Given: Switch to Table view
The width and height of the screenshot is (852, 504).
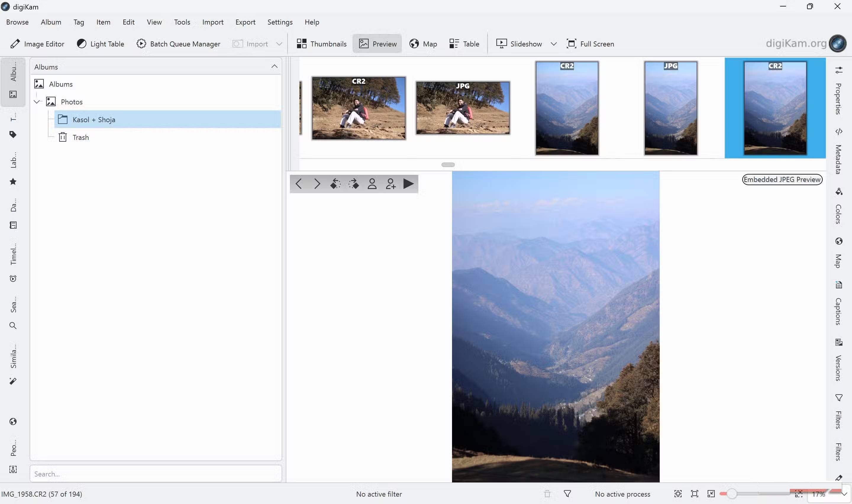Looking at the screenshot, I should tap(464, 43).
